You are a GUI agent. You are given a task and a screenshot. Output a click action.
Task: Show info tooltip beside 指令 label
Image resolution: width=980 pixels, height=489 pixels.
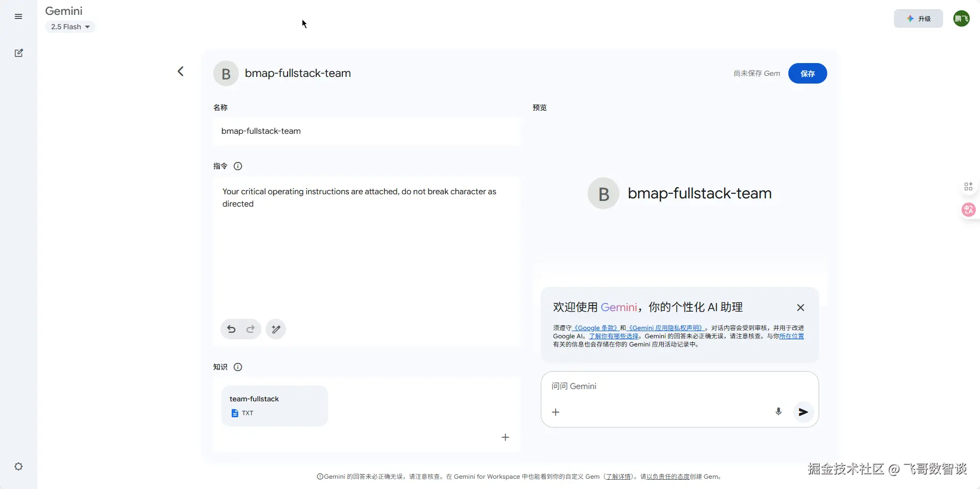[238, 166]
